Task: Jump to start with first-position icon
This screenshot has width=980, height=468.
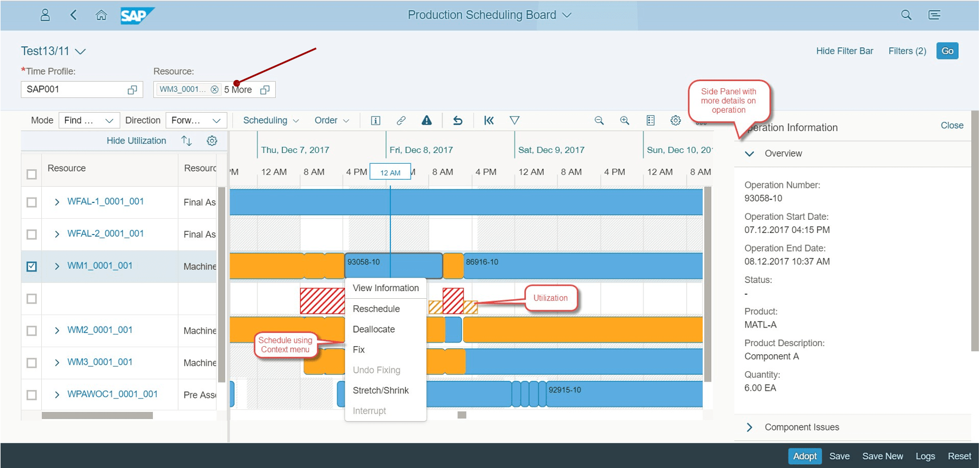Action: pos(488,120)
